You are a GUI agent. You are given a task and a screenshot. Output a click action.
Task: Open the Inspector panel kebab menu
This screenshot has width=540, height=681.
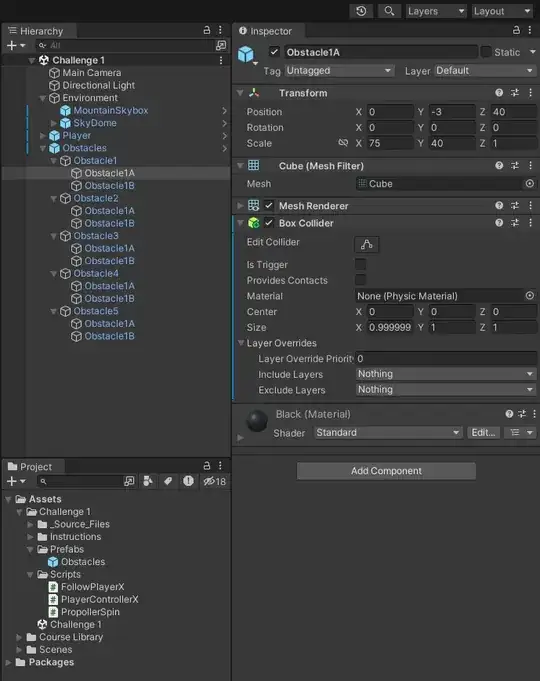[x=530, y=30]
